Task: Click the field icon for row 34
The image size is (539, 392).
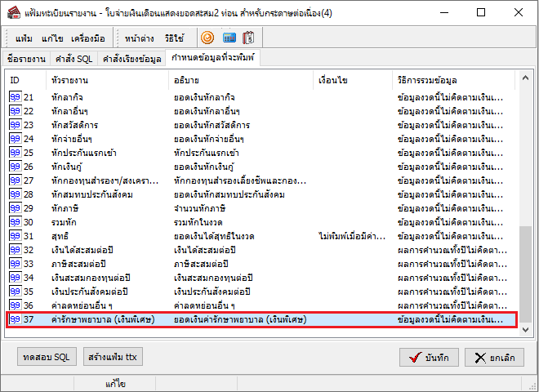Action: click(14, 278)
